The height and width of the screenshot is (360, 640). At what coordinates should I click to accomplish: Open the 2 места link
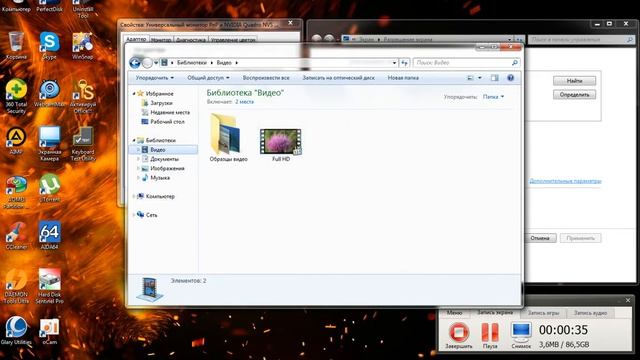click(244, 102)
